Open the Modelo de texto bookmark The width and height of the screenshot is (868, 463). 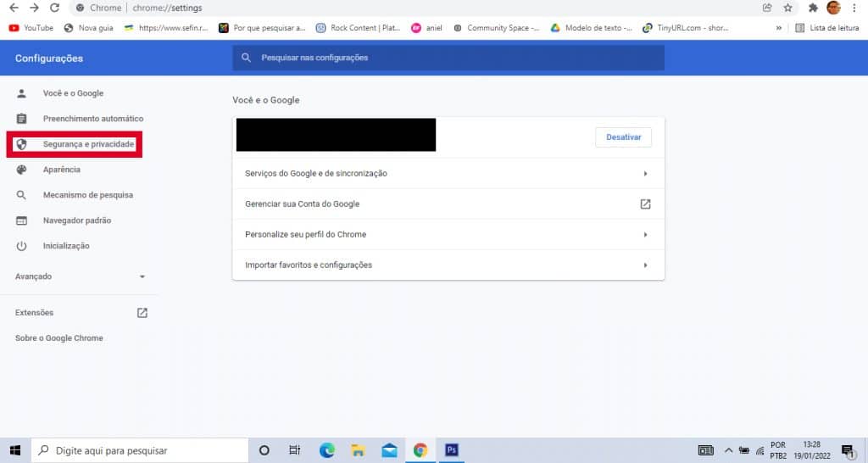pyautogui.click(x=591, y=28)
